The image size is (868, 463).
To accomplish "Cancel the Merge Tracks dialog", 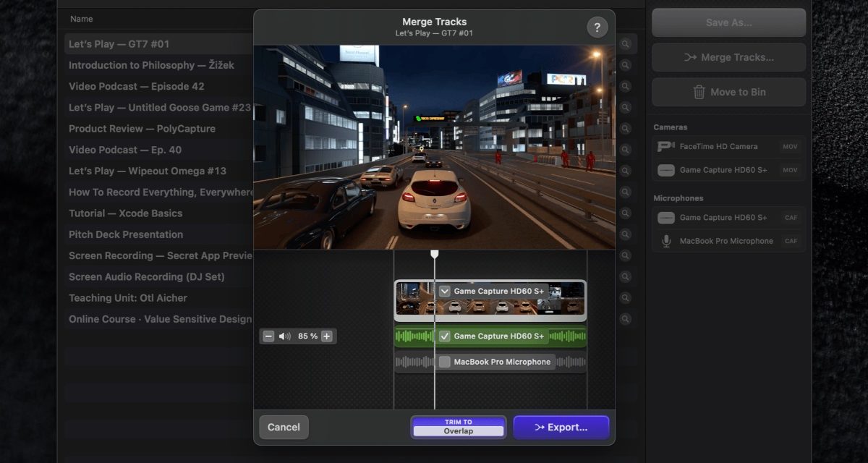I will (x=284, y=427).
